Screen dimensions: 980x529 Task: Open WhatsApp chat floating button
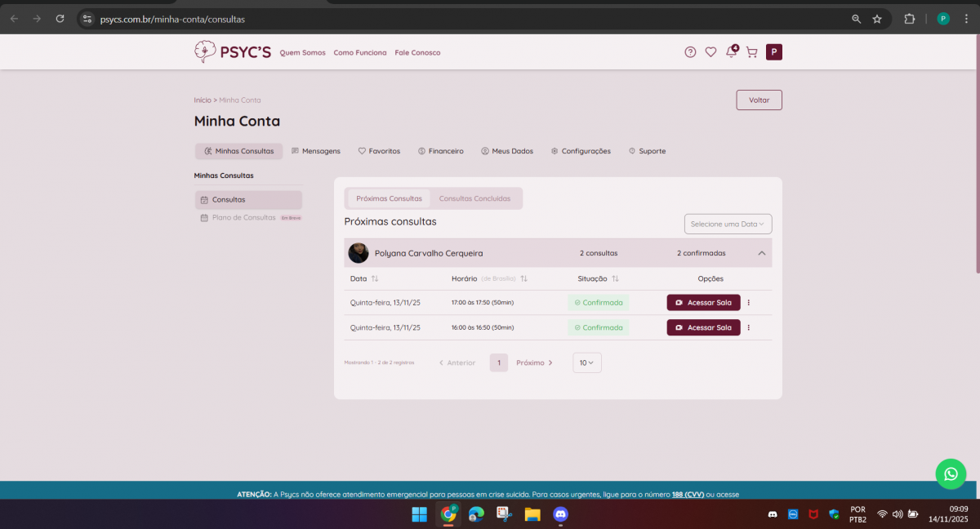951,473
